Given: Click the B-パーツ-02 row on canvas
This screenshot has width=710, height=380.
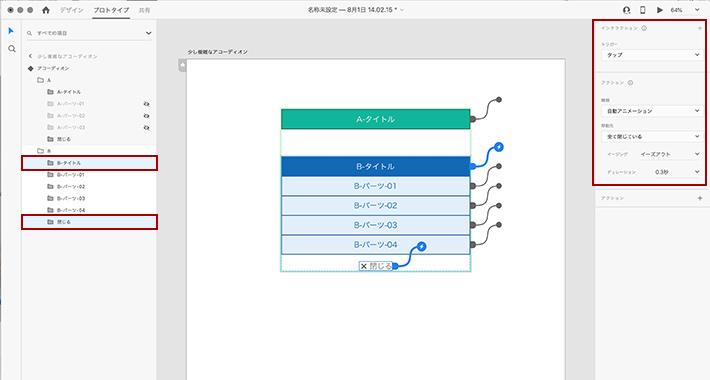Looking at the screenshot, I should (x=375, y=206).
